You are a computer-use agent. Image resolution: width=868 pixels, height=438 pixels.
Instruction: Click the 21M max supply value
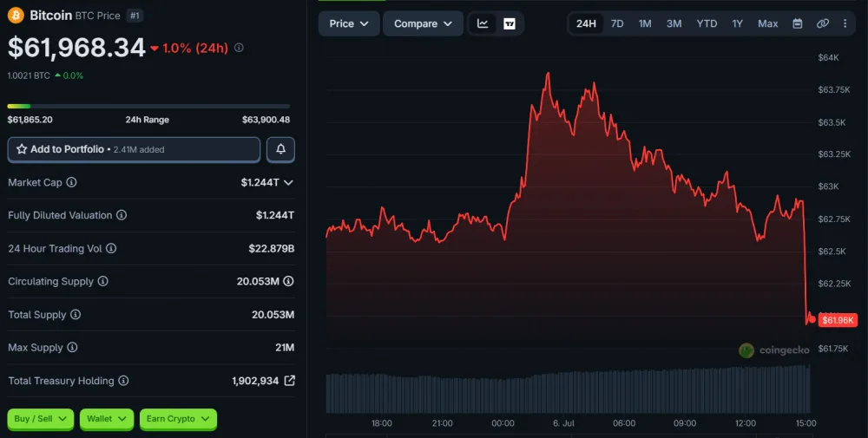(x=285, y=347)
